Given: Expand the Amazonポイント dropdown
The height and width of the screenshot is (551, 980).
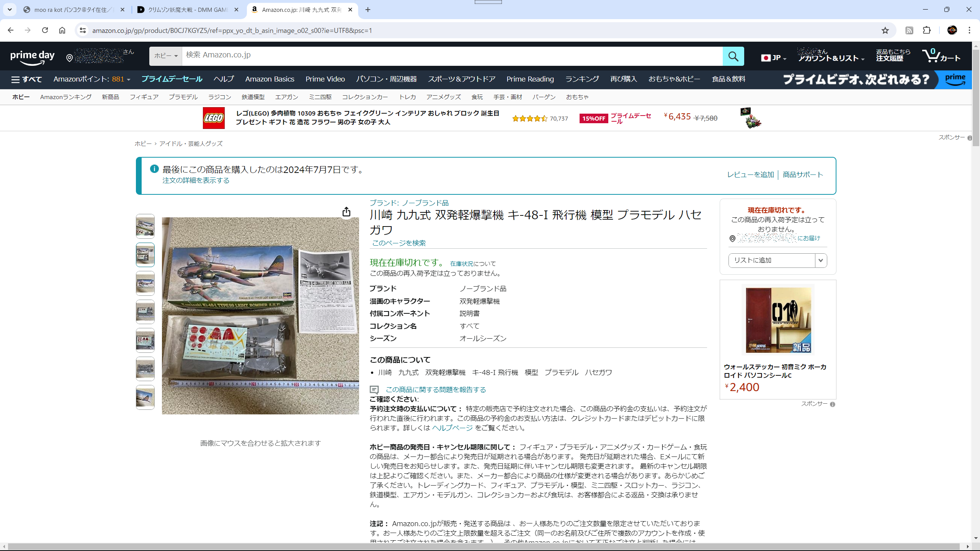Looking at the screenshot, I should coord(92,79).
